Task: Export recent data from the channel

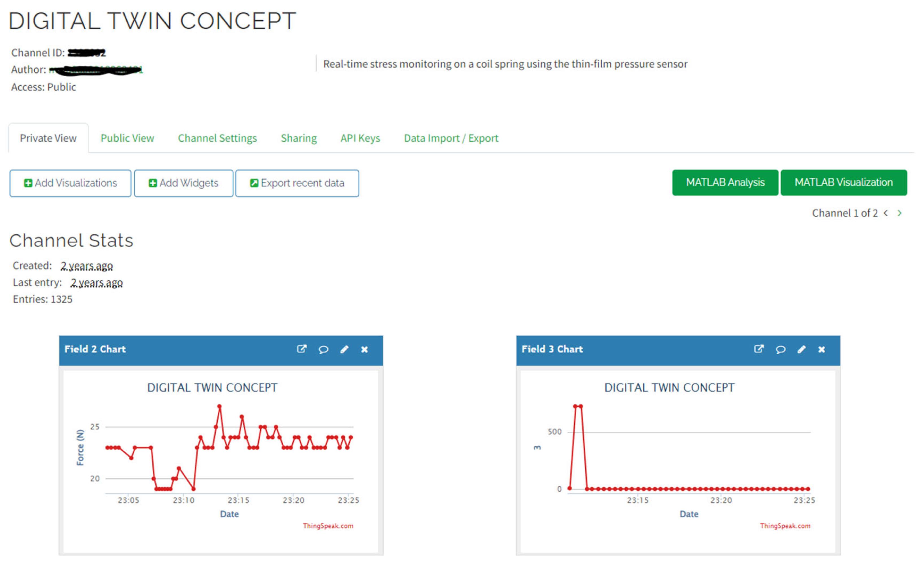Action: [x=297, y=183]
